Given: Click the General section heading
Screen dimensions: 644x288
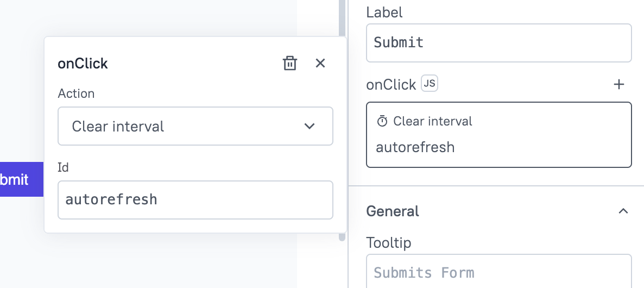Looking at the screenshot, I should click(393, 211).
